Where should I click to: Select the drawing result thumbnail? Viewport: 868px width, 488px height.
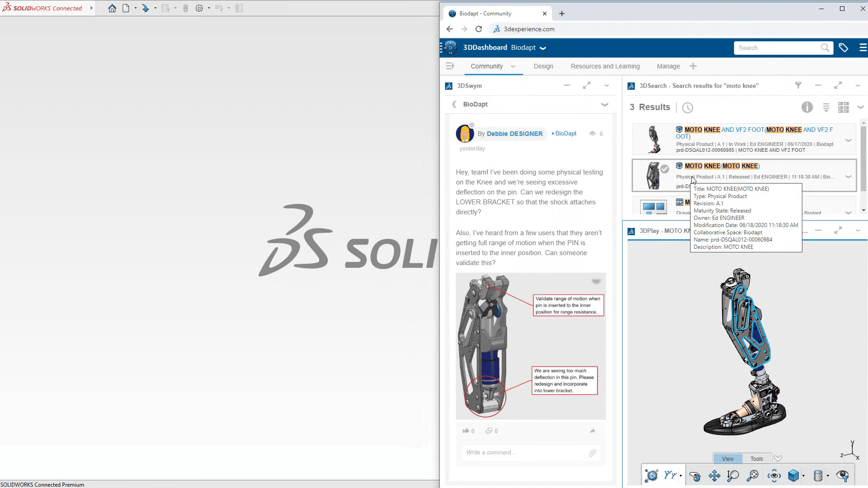(654, 207)
